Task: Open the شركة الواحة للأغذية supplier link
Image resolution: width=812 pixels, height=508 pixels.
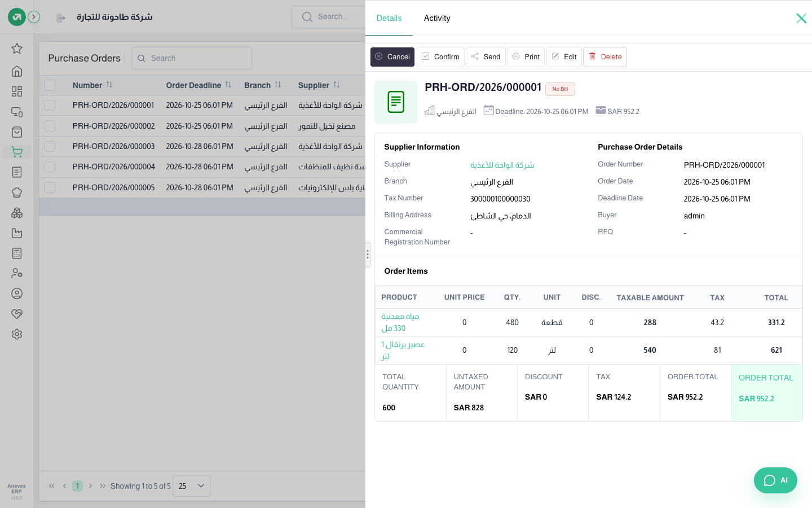Action: 502,165
